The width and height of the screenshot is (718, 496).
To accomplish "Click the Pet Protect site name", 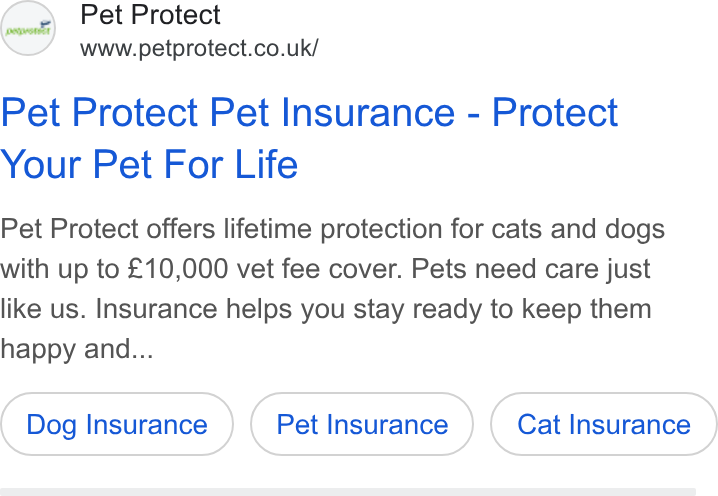I will [150, 15].
